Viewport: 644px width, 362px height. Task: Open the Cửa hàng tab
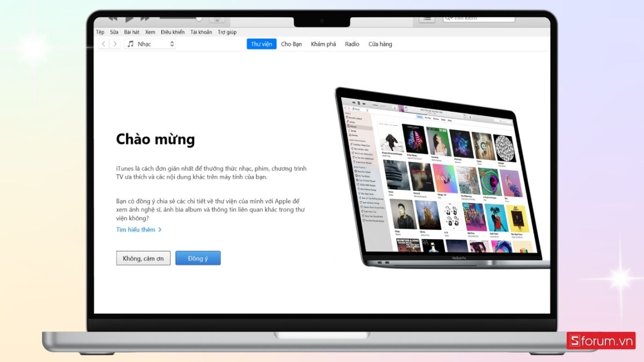pyautogui.click(x=380, y=44)
